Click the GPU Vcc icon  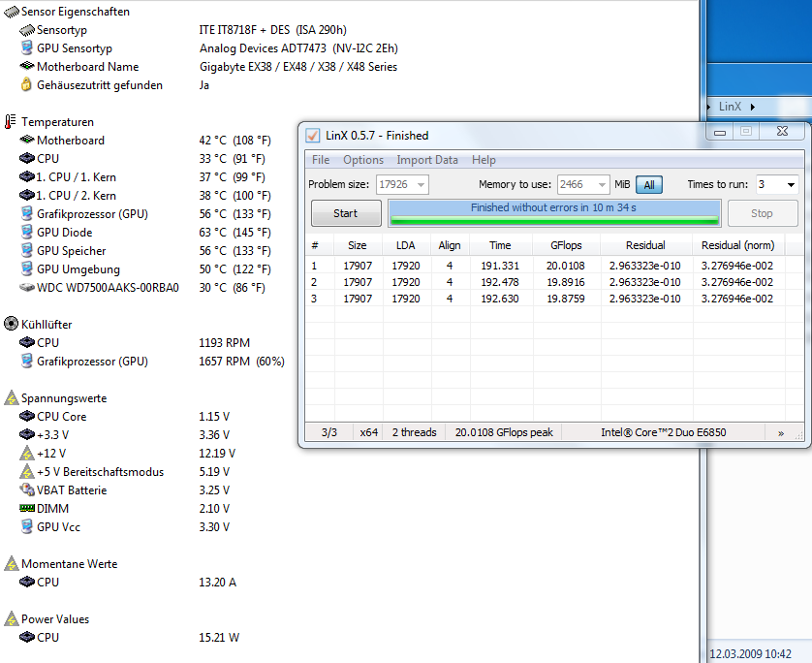[x=27, y=526]
